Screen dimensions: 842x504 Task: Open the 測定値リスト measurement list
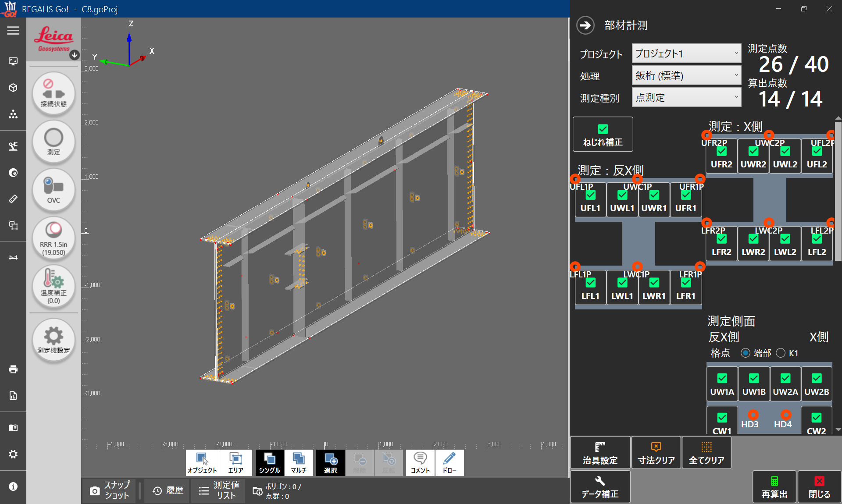click(218, 490)
